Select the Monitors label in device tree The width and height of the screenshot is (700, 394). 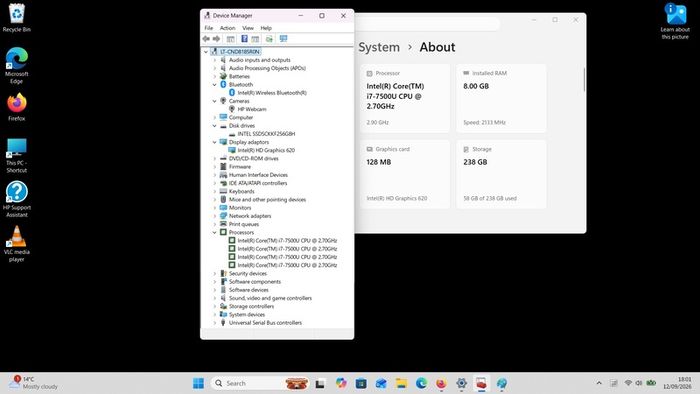point(240,208)
